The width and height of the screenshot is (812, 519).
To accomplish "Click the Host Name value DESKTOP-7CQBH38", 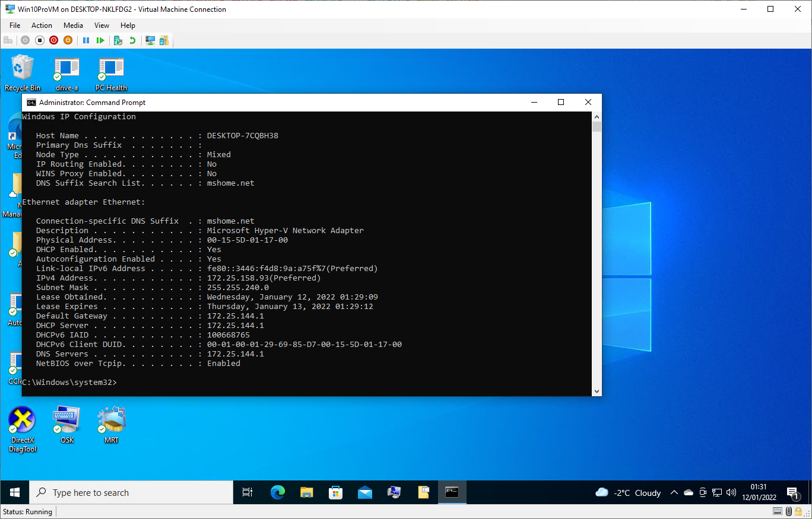I will (243, 136).
